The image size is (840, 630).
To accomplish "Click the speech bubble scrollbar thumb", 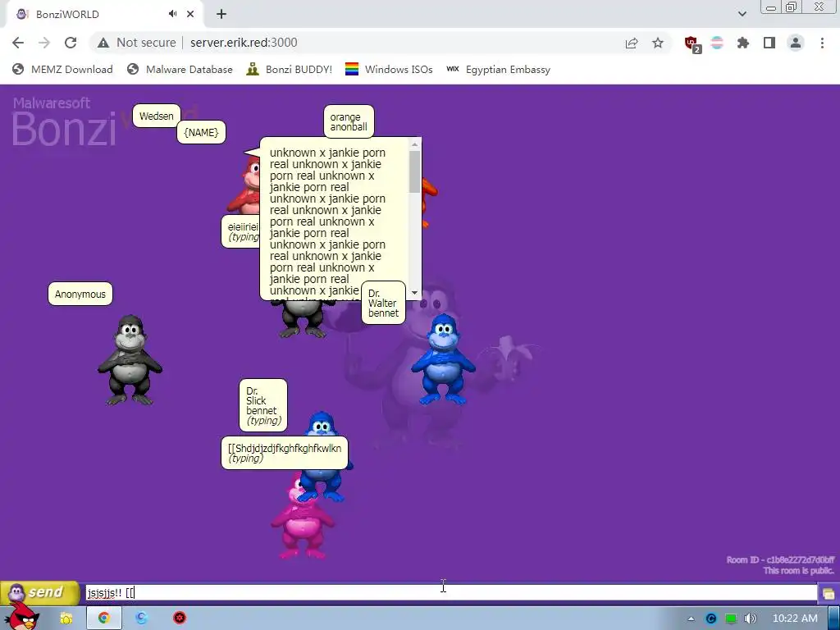I will (x=414, y=171).
